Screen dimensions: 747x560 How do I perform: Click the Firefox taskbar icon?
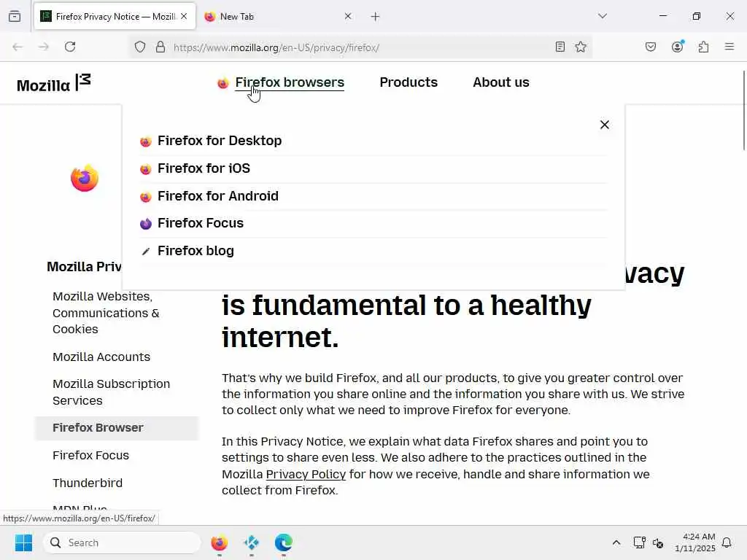tap(219, 542)
